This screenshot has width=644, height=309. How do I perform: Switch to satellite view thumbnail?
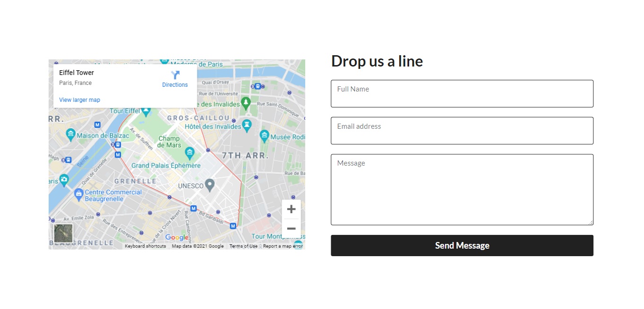pos(63,233)
